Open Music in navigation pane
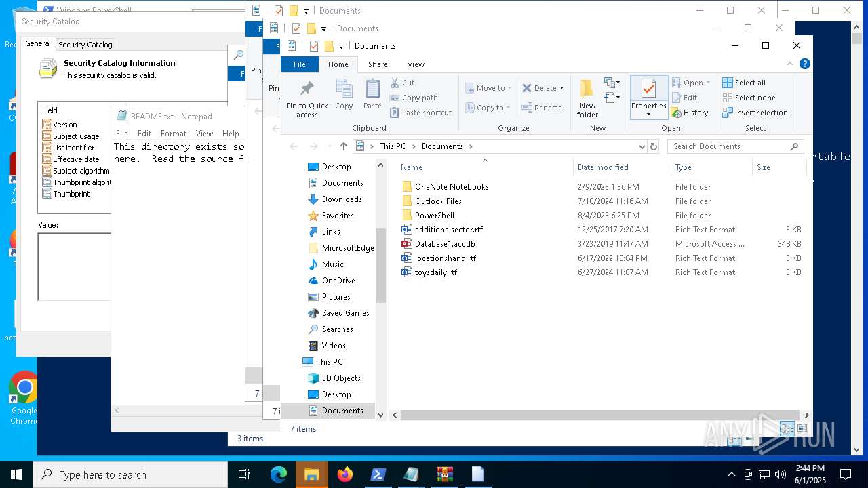Screen dimensions: 868x488 (x=332, y=264)
